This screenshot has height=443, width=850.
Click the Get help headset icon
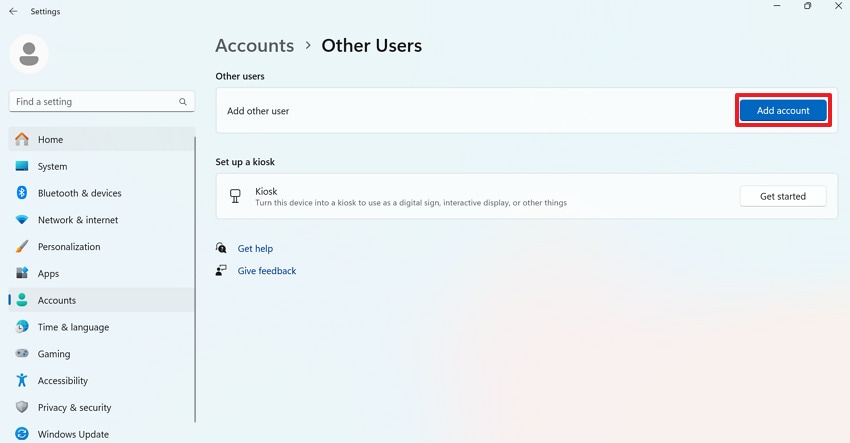[221, 248]
